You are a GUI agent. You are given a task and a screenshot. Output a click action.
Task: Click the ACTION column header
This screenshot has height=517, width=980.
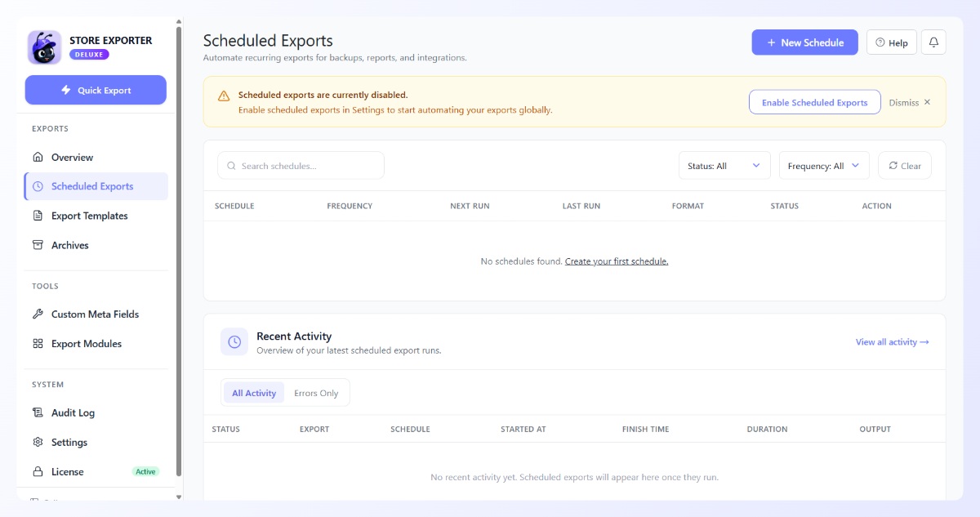pos(876,206)
